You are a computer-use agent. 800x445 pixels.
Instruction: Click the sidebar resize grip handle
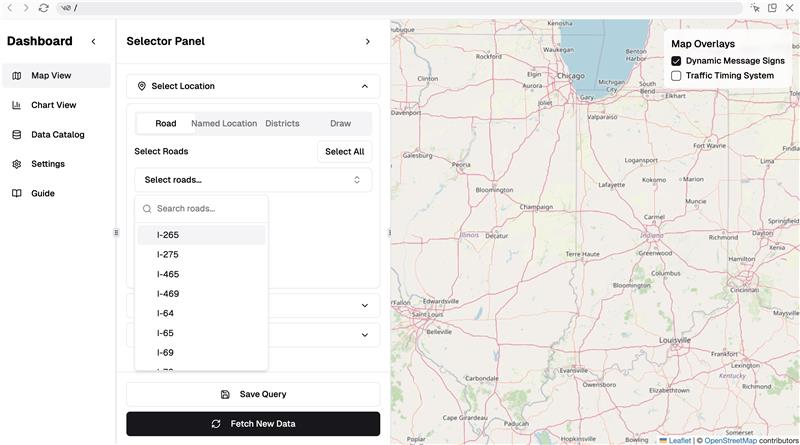(116, 233)
